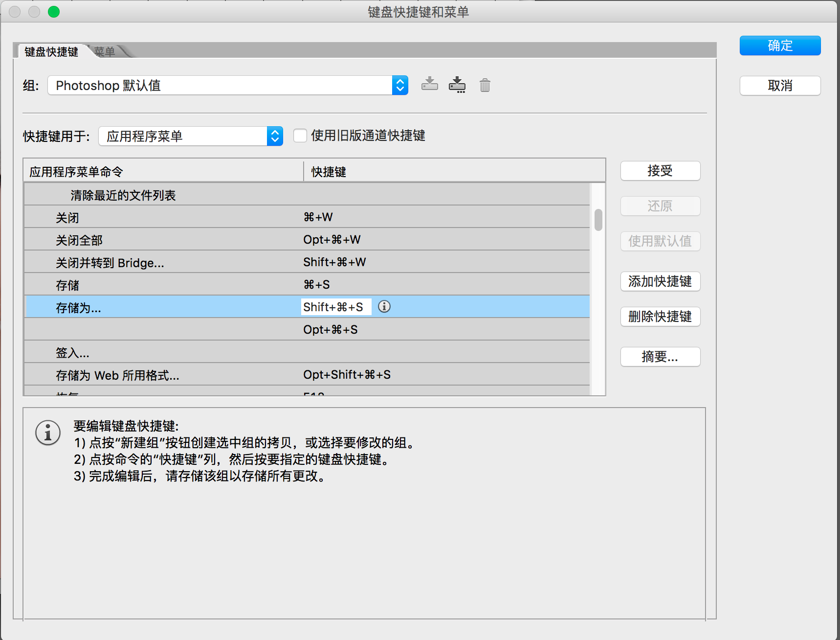Open the 组 Photoshop 默认值 dropdown
The image size is (840, 640).
228,85
